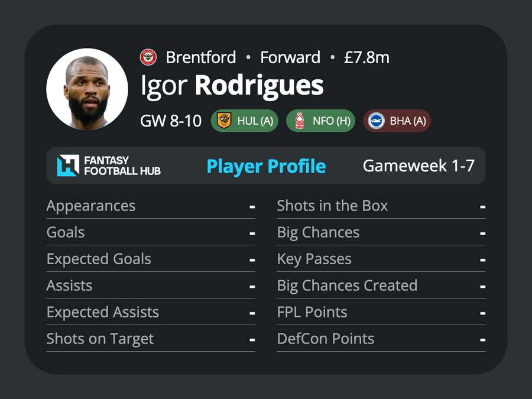Select the NFO (H) fixture pill
This screenshot has height=399, width=532.
[x=320, y=121]
